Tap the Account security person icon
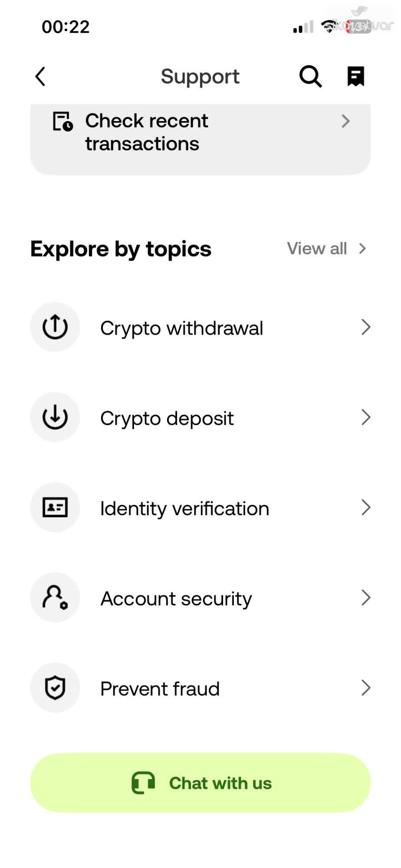 click(x=55, y=598)
